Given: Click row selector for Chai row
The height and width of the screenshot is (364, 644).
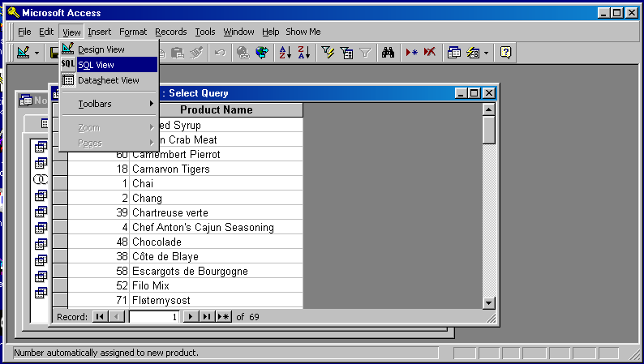Looking at the screenshot, I should click(60, 183).
